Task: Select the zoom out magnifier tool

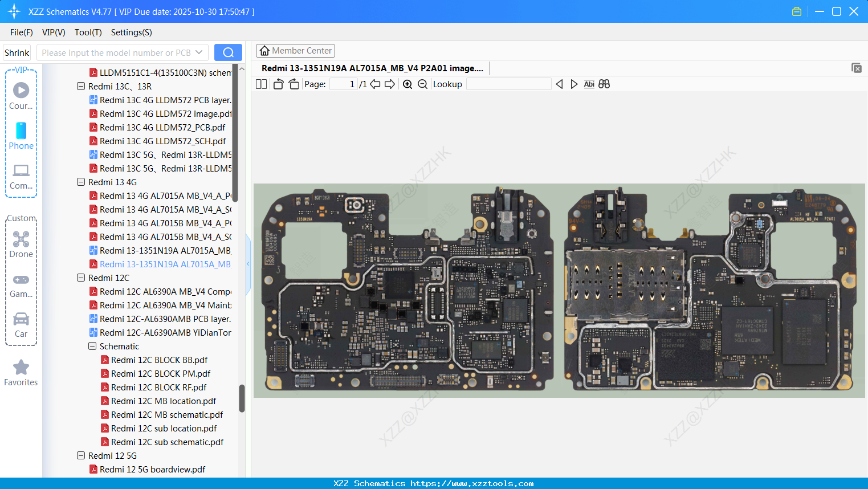Action: click(422, 84)
